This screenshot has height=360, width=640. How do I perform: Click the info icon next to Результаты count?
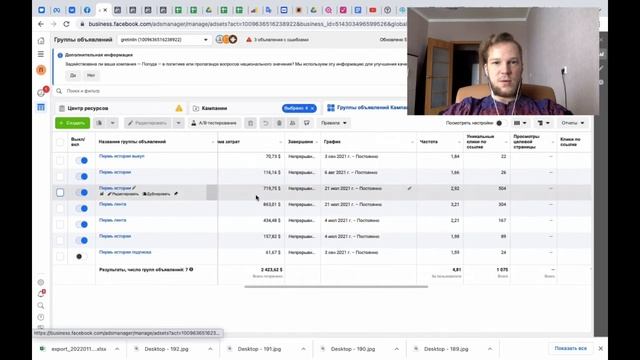[x=191, y=269]
